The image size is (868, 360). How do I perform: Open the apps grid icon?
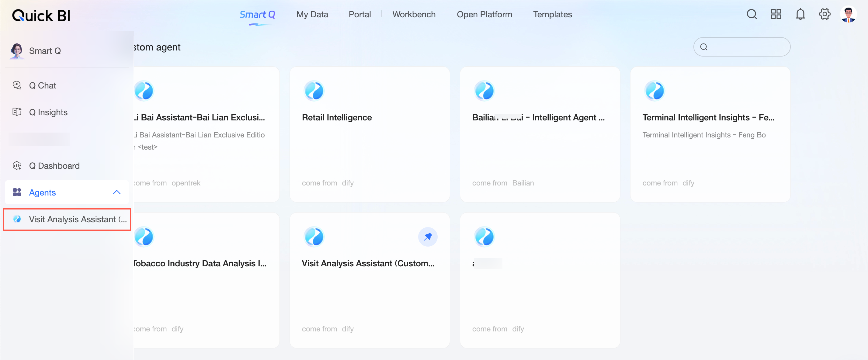pyautogui.click(x=776, y=15)
